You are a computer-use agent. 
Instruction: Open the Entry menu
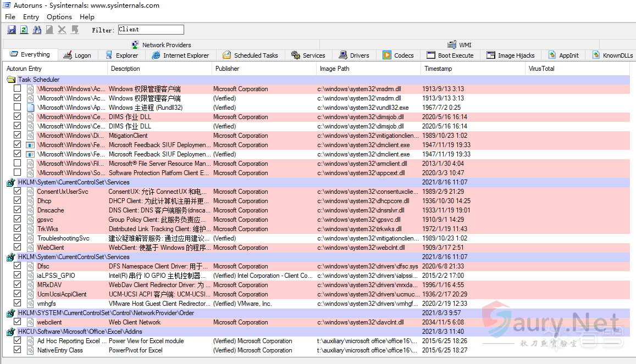(31, 17)
